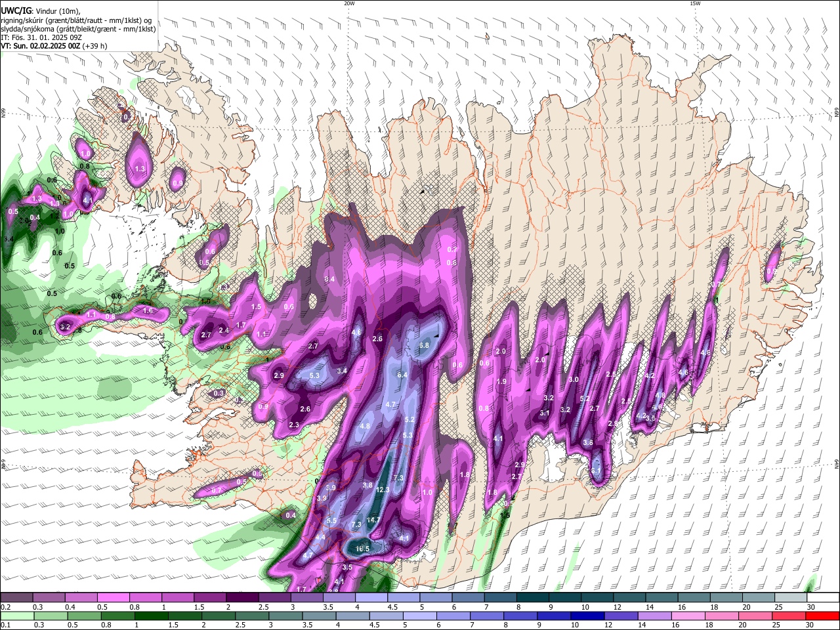Select the mauve swatch after the upper-row 0.2 label
Image resolution: width=840 pixels, height=630 pixels.
click(x=16, y=597)
